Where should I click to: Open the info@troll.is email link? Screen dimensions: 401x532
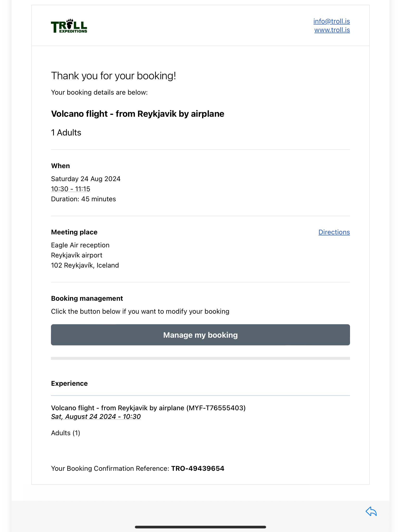click(x=332, y=21)
